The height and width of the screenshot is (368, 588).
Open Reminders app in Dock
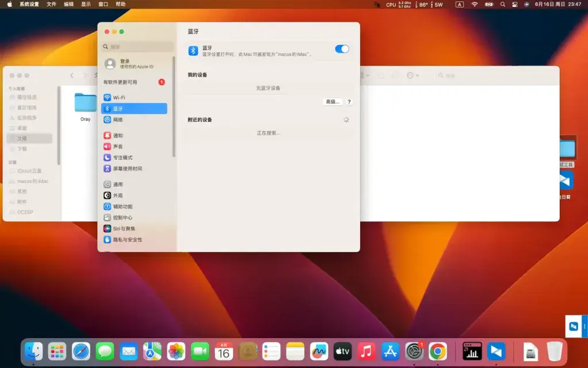pos(272,351)
